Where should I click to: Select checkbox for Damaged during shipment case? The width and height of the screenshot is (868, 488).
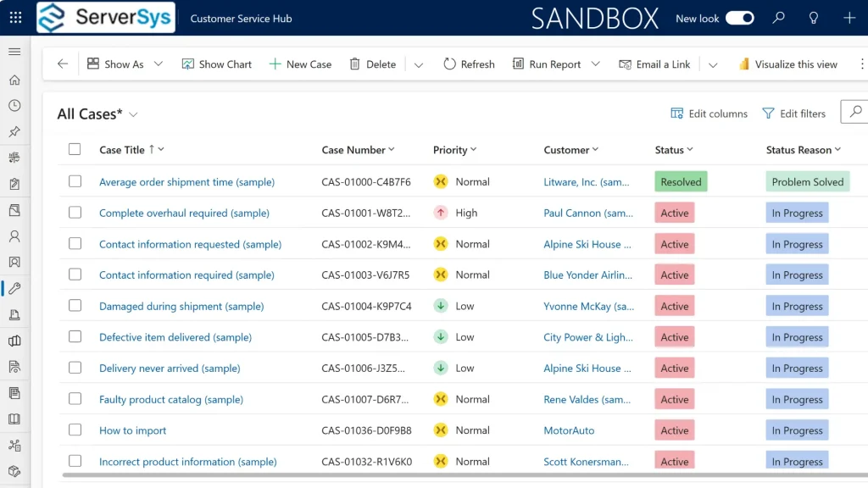tap(75, 306)
